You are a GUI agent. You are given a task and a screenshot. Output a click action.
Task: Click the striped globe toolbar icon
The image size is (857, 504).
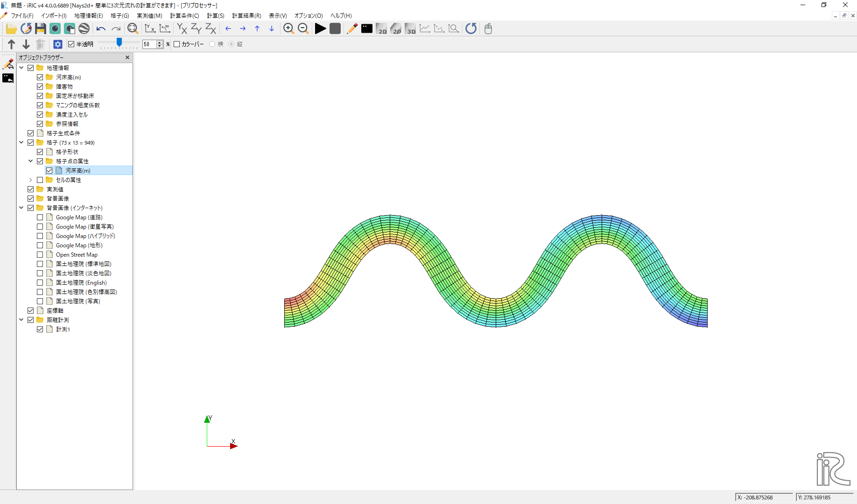84,29
